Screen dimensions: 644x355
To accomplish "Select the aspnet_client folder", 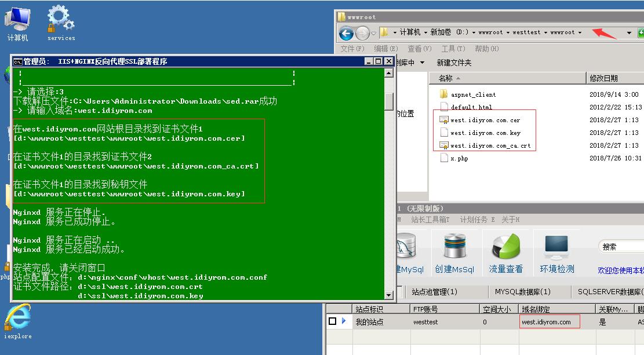I will [473, 94].
